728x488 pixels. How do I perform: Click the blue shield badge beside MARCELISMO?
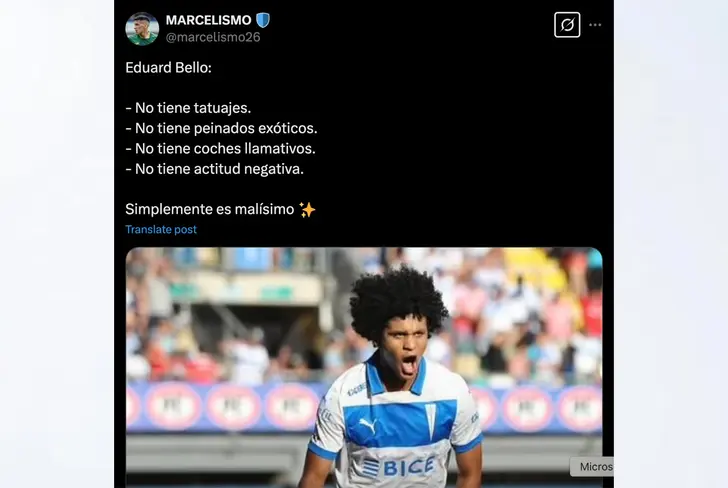263,20
